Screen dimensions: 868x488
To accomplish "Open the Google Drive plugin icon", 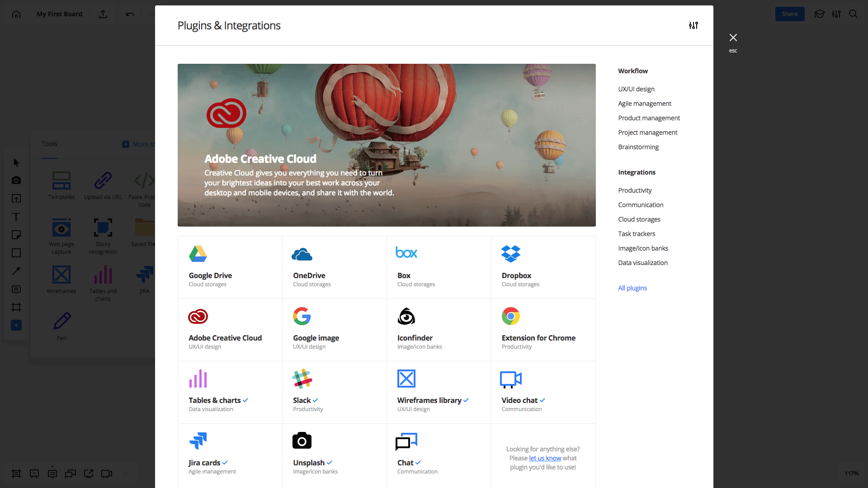I will [x=198, y=254].
